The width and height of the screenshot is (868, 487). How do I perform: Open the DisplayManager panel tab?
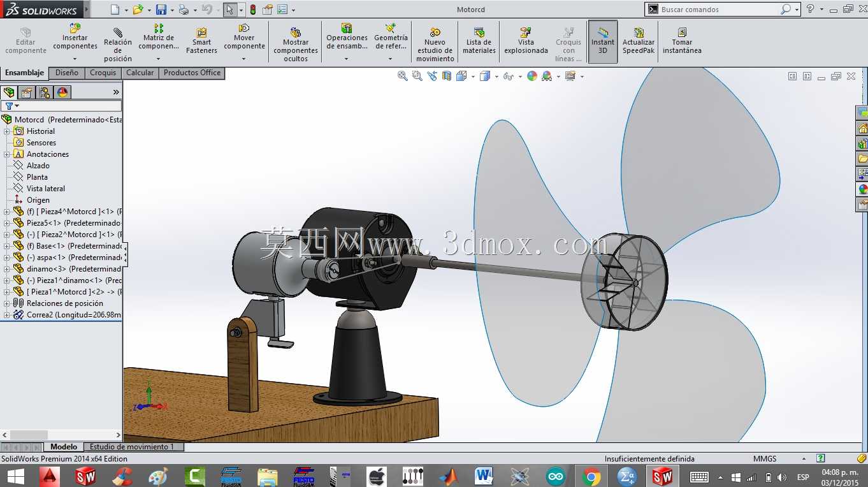pyautogui.click(x=62, y=92)
